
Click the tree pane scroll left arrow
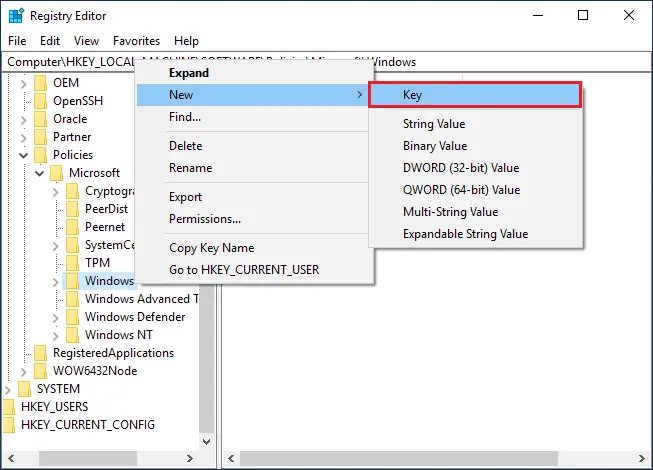point(11,458)
